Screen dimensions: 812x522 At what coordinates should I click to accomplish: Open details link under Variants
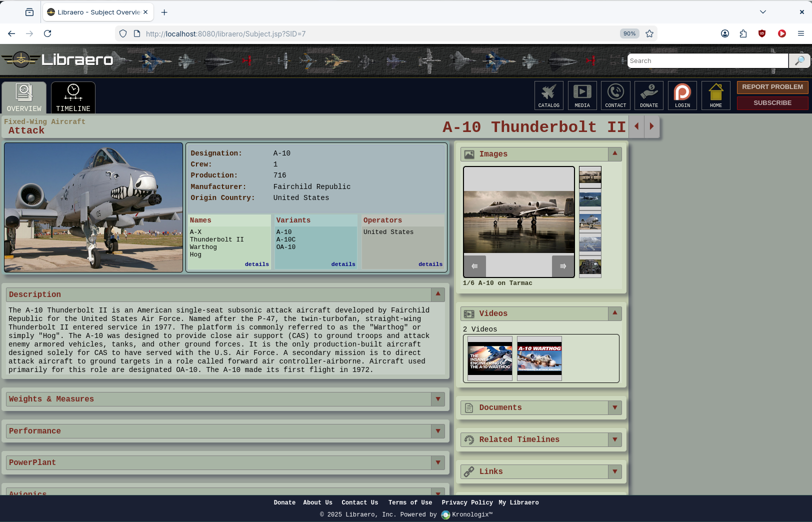(343, 264)
